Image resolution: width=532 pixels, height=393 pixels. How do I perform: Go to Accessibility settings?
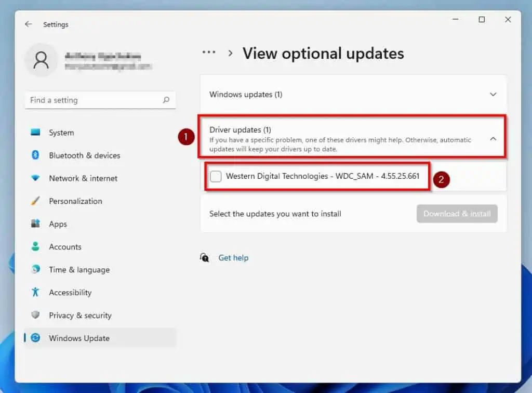point(100,292)
